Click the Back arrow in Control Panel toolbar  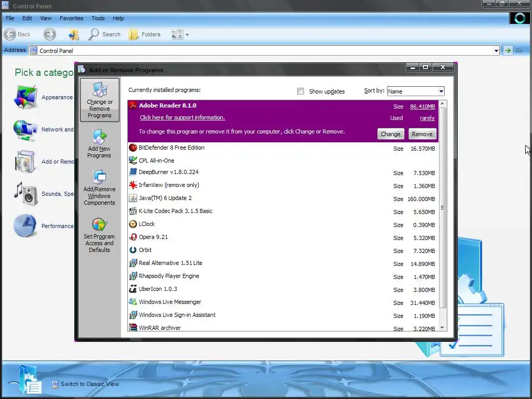(x=10, y=34)
